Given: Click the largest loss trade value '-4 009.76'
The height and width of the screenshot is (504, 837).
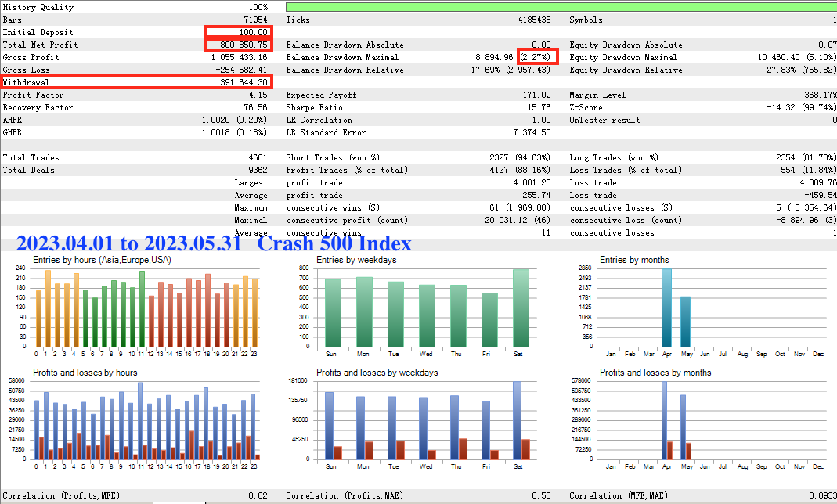Looking at the screenshot, I should (816, 182).
